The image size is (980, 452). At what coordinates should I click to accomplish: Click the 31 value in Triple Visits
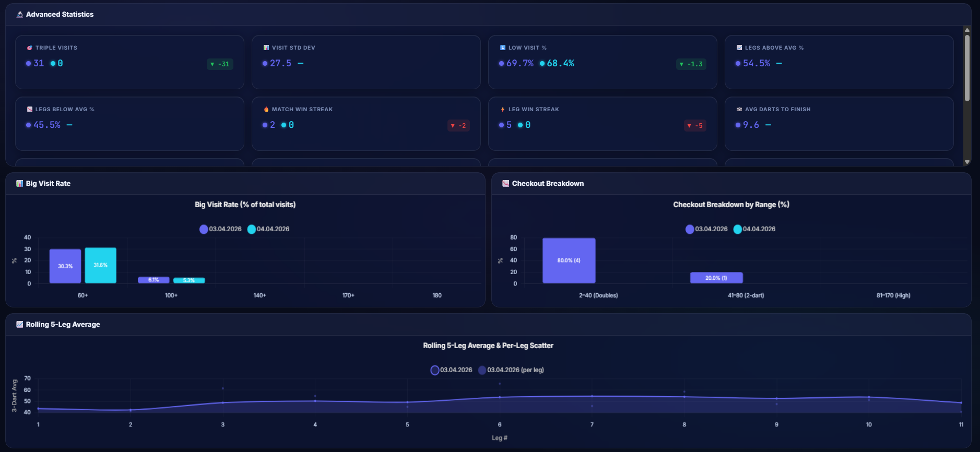39,63
